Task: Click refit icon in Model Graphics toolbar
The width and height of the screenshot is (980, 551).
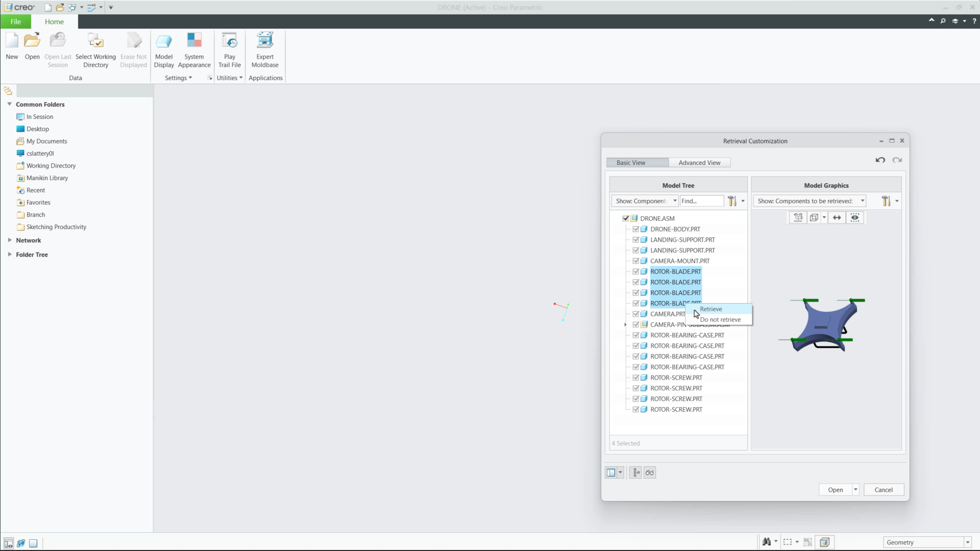Action: point(798,217)
